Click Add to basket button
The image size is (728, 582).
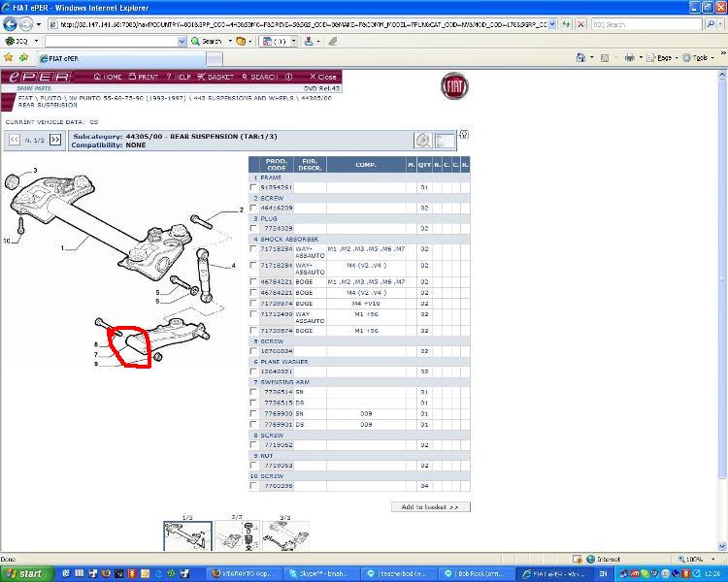coord(430,506)
